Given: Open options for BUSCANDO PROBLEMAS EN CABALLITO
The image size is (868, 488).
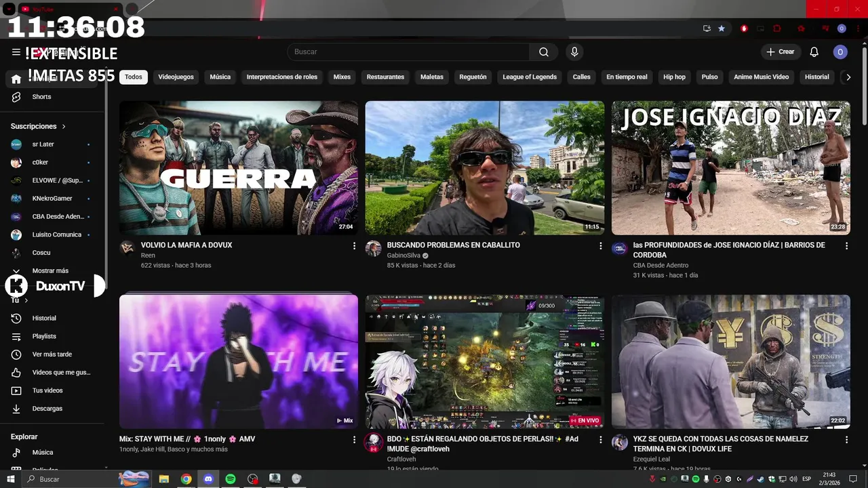Looking at the screenshot, I should pos(600,246).
